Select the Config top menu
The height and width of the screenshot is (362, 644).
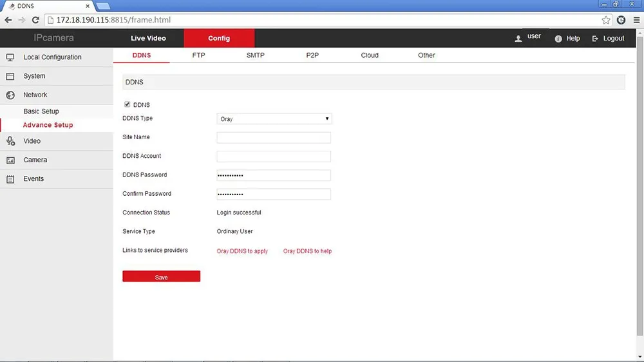(x=219, y=38)
